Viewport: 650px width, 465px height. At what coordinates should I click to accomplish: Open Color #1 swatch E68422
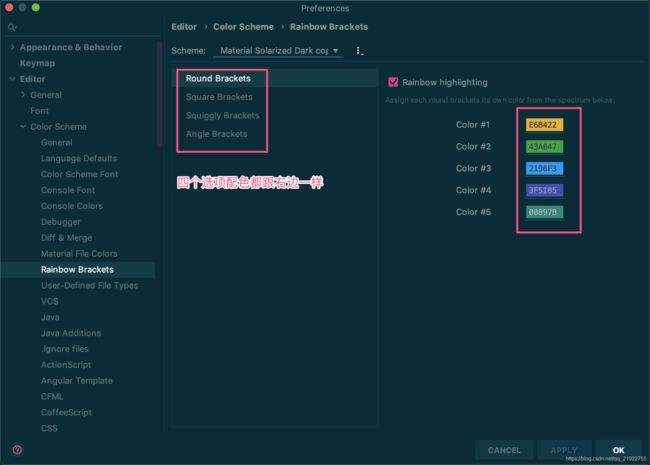point(544,125)
